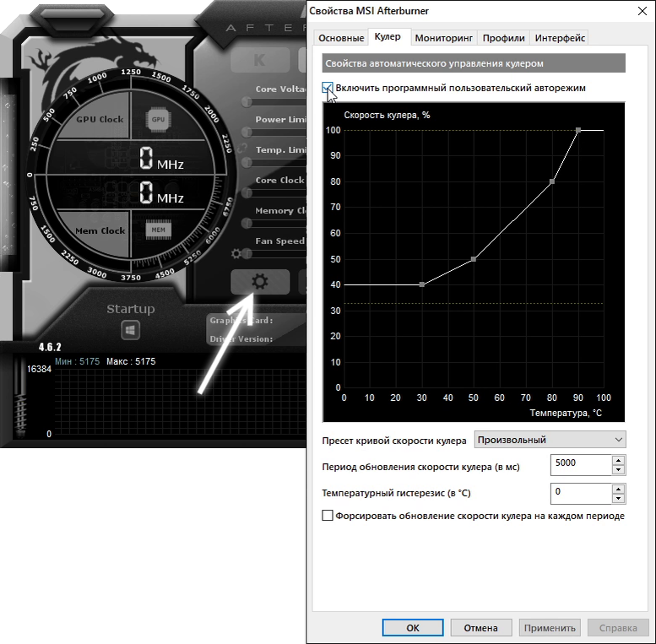Select the fan curve point at 80°C
Viewport: 656px width, 644px height.
coord(552,182)
